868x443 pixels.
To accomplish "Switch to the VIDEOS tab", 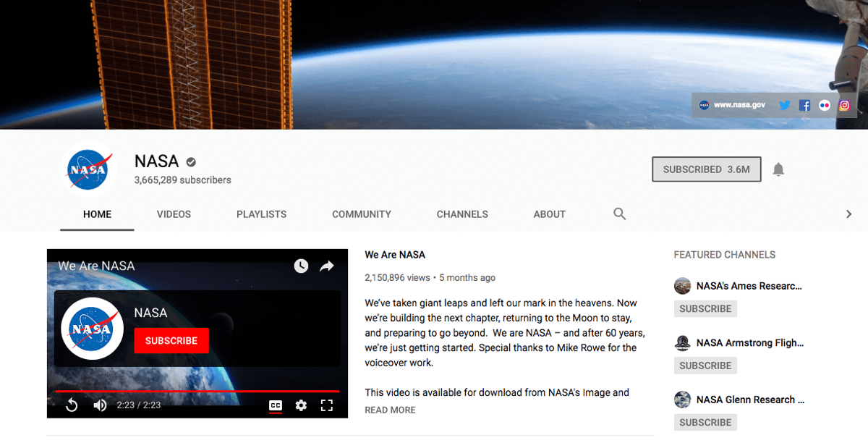I will (174, 214).
